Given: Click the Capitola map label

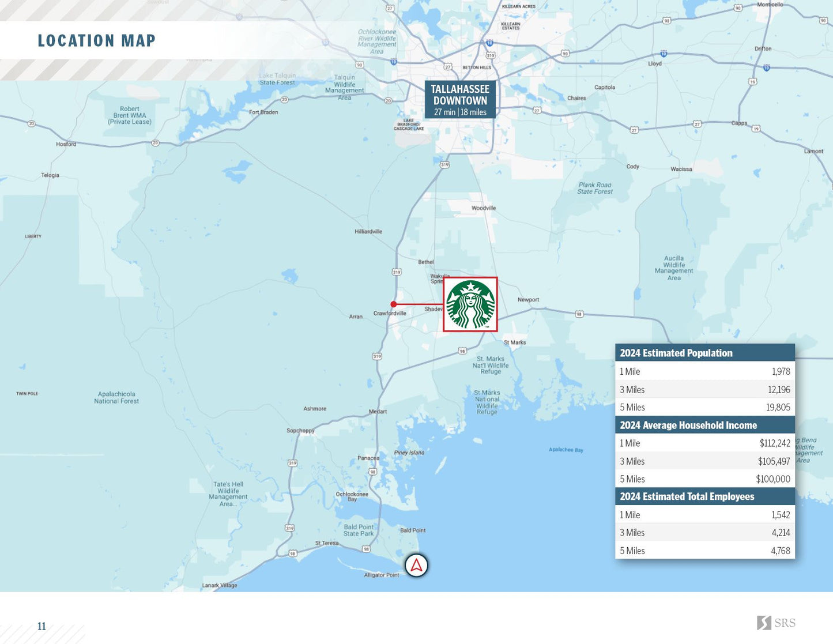Looking at the screenshot, I should [605, 88].
